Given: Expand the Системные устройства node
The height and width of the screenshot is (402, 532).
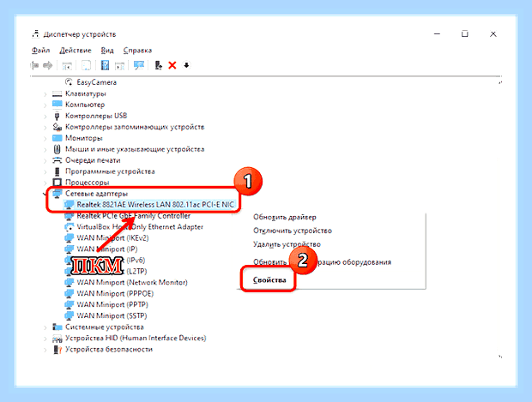Looking at the screenshot, I should [45, 327].
